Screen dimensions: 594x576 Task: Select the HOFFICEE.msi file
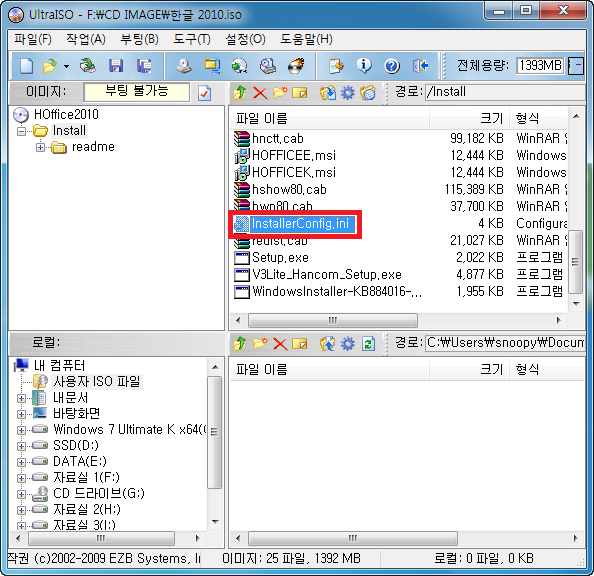coord(294,155)
